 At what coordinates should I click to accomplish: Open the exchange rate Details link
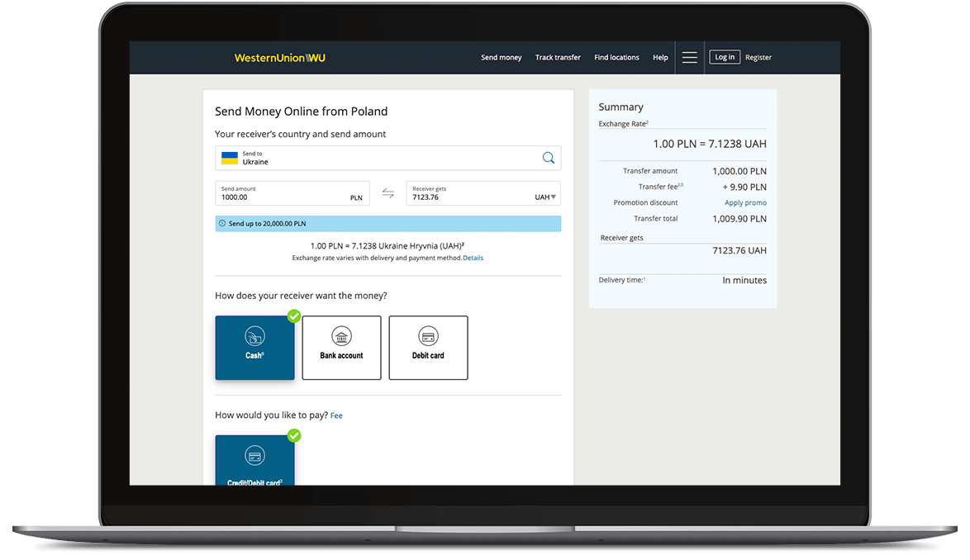(x=473, y=258)
